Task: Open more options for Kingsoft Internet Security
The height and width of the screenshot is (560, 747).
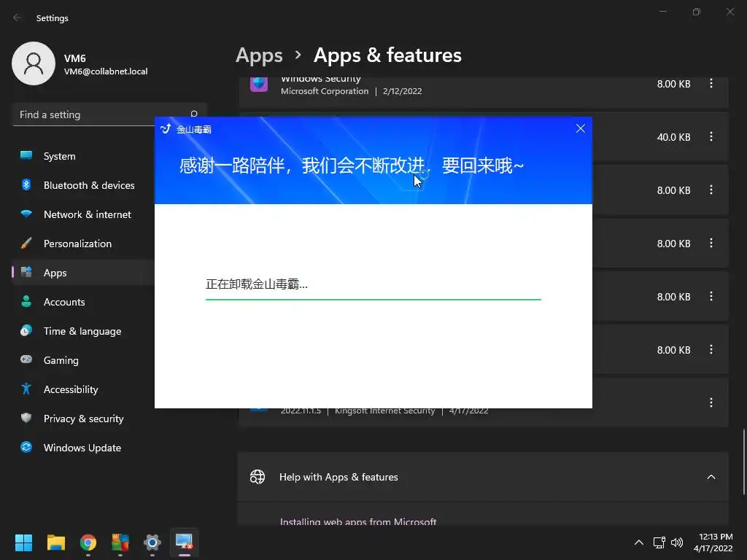Action: click(x=711, y=402)
